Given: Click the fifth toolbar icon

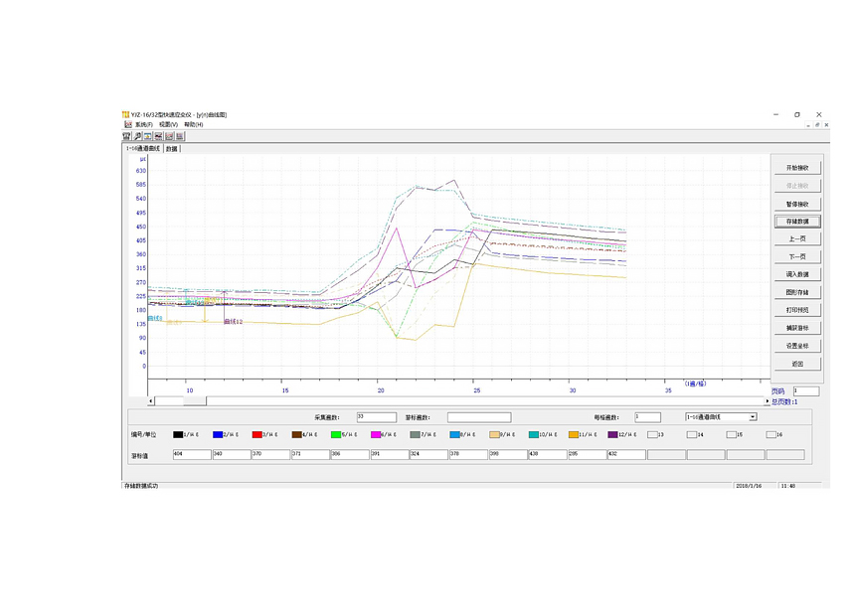Looking at the screenshot, I should tap(169, 136).
